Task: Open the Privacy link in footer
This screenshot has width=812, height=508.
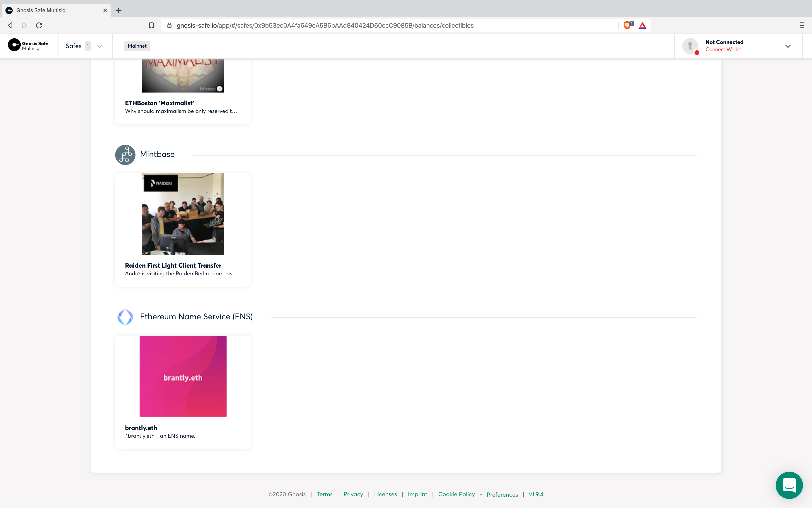Action: point(353,494)
